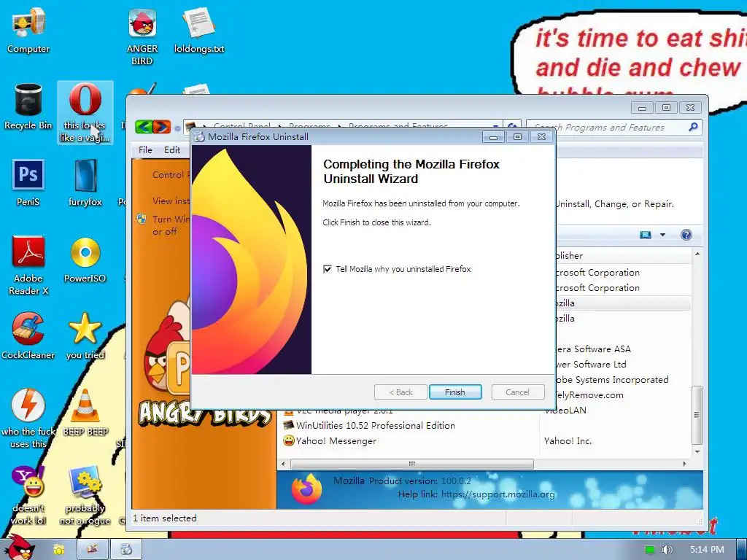The height and width of the screenshot is (560, 747).
Task: Open the VLC cone 'BEEP BEEP' icon
Action: [85, 413]
